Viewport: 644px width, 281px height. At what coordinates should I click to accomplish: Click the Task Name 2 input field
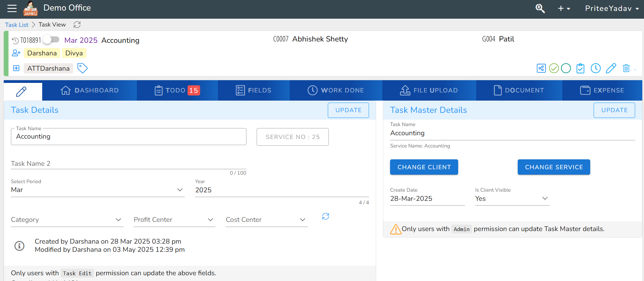129,164
